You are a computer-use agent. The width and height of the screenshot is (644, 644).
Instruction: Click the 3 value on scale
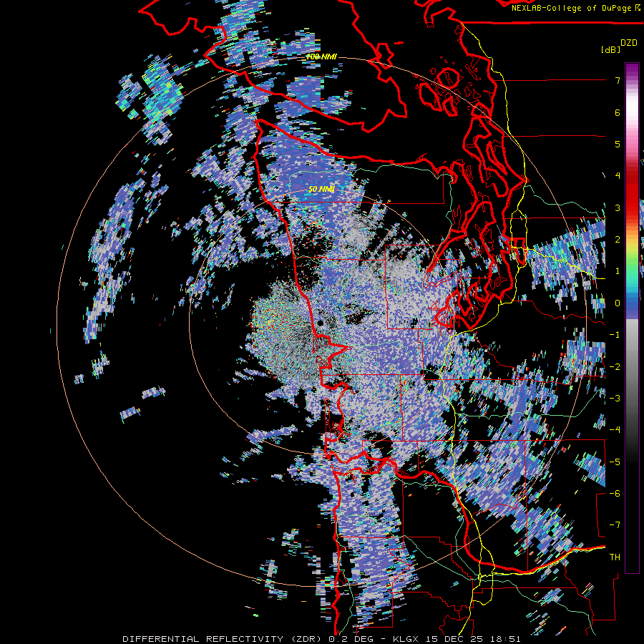point(618,208)
